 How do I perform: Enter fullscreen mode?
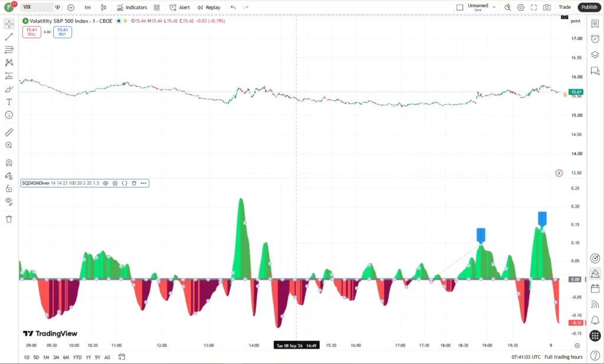(x=533, y=7)
